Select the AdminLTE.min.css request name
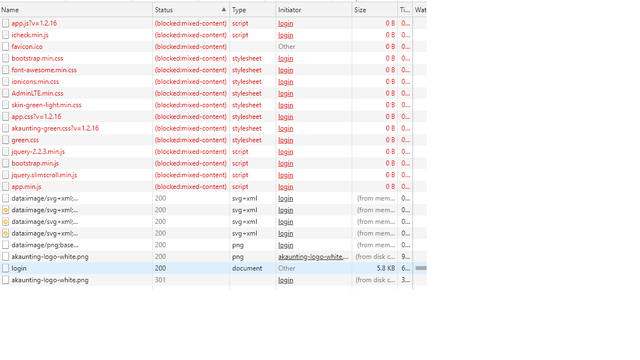The height and width of the screenshot is (360, 640). pos(38,93)
